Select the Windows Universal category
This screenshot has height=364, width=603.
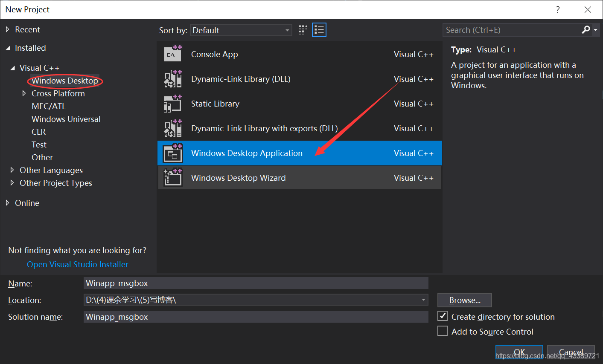[66, 119]
